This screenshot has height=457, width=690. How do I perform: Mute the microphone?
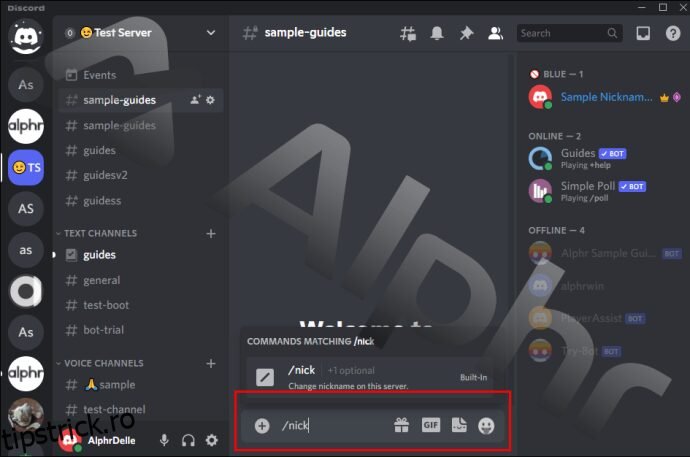pos(164,440)
